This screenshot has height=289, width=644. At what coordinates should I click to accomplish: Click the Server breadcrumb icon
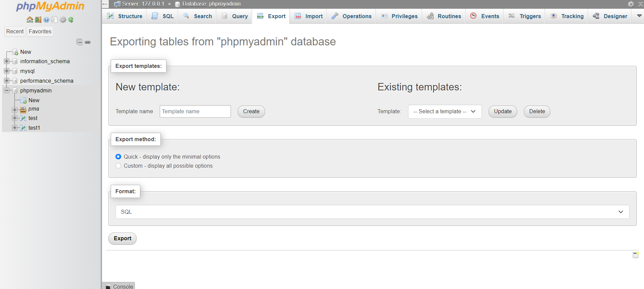tap(117, 4)
